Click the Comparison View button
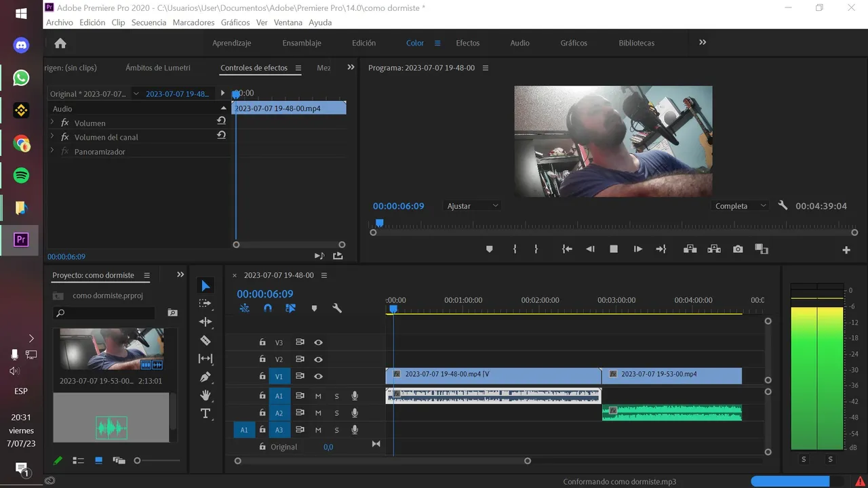The width and height of the screenshot is (868, 488). tap(761, 249)
